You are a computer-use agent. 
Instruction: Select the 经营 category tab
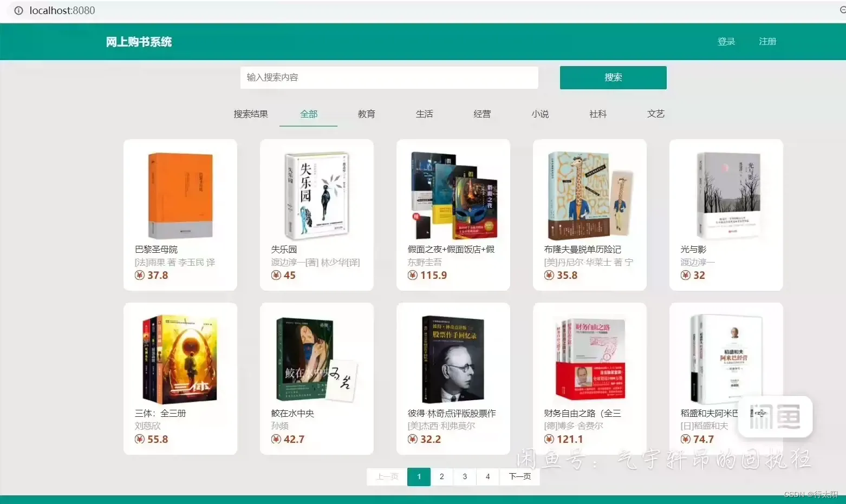[x=482, y=114]
